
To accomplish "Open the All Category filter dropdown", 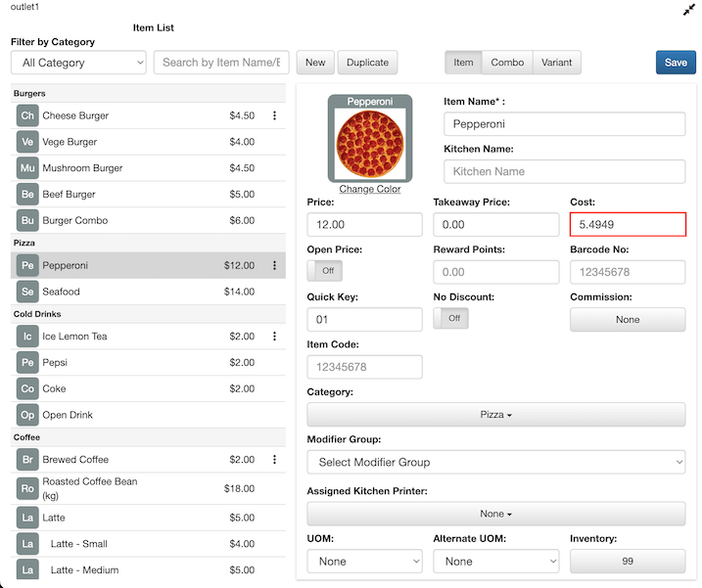I will (x=78, y=63).
